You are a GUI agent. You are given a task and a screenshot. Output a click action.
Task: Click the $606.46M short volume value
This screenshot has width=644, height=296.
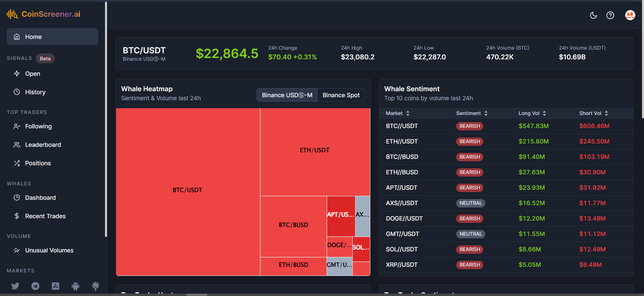click(x=594, y=126)
